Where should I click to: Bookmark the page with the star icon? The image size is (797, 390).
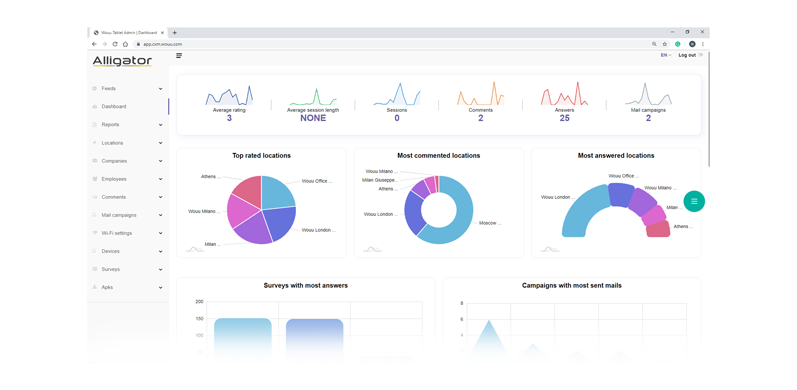coord(664,44)
